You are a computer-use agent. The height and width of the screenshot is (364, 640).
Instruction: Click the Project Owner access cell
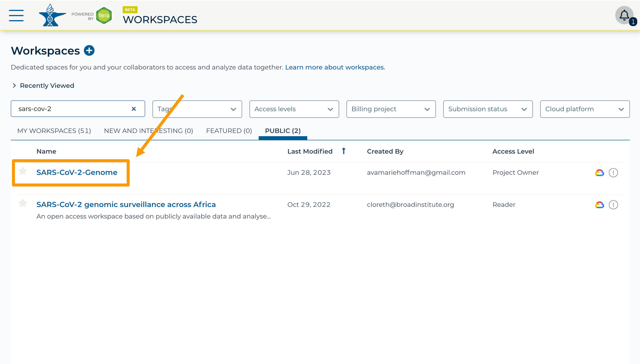[x=515, y=172]
